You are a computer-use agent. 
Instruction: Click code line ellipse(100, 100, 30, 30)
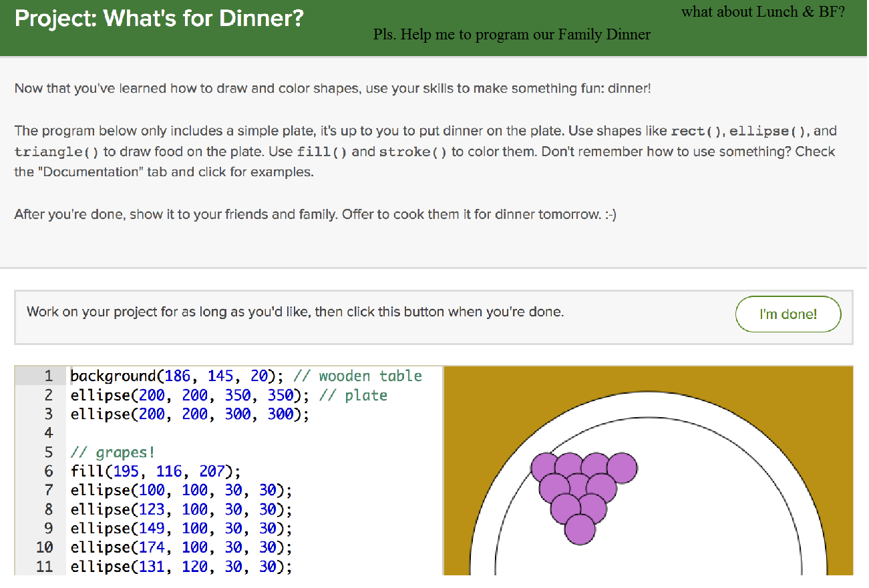pyautogui.click(x=181, y=491)
